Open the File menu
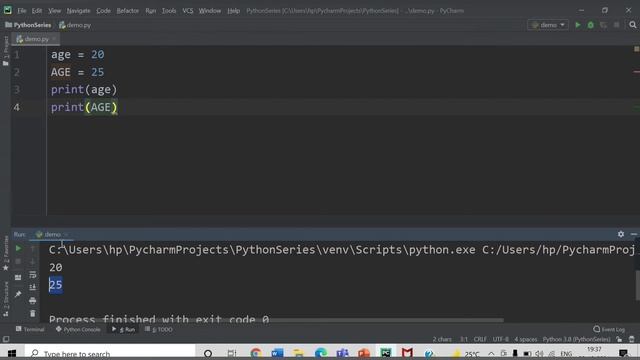The width and height of the screenshot is (640, 360). pyautogui.click(x=22, y=11)
